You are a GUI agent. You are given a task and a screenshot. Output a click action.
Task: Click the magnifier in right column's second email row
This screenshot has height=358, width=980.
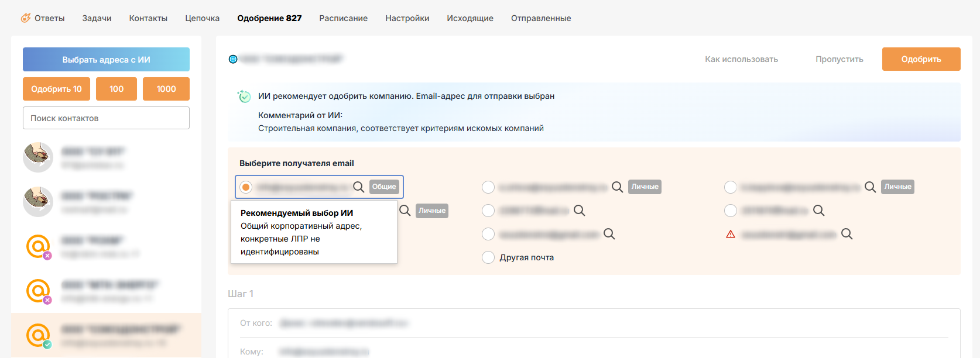click(x=818, y=210)
